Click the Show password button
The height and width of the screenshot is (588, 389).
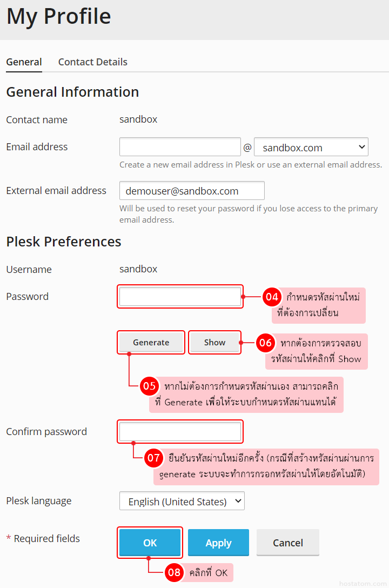coord(214,343)
